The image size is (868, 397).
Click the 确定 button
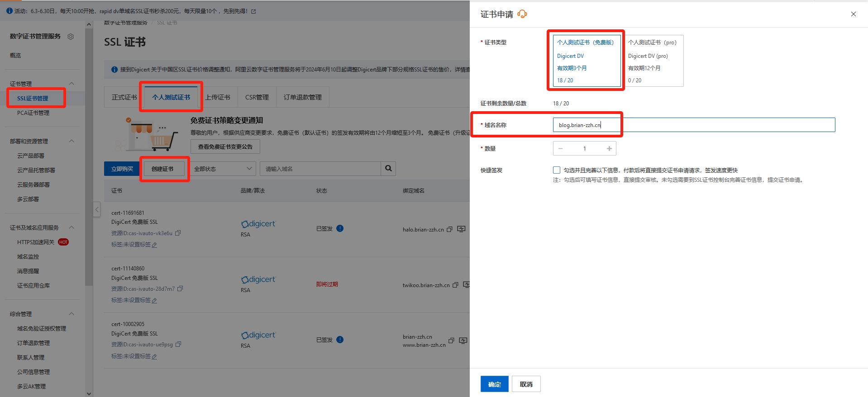point(495,384)
